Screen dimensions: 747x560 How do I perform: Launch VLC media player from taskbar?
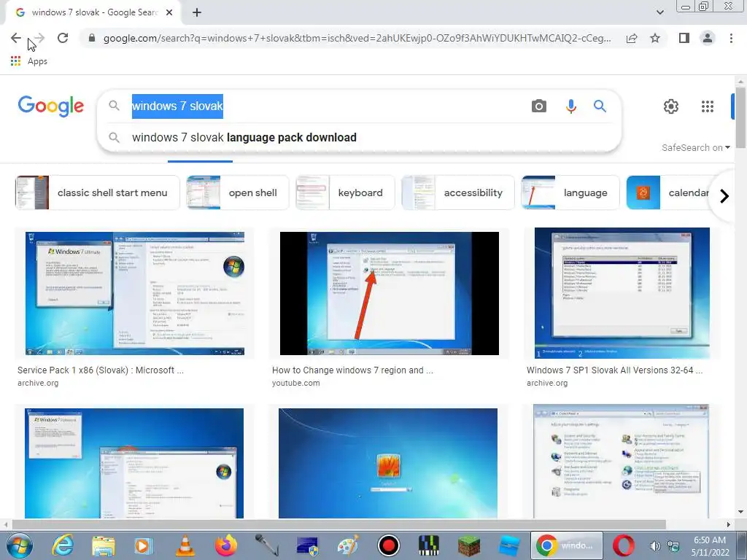[x=185, y=545]
